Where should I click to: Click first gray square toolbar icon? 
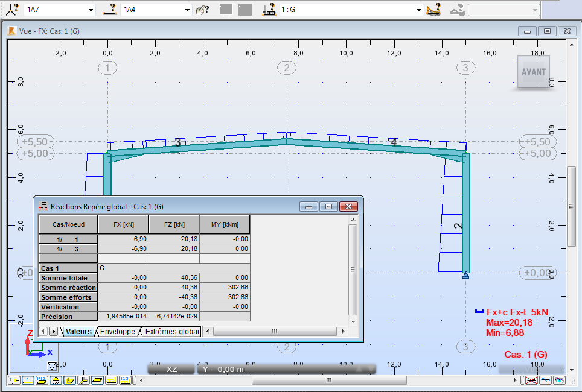tap(226, 10)
